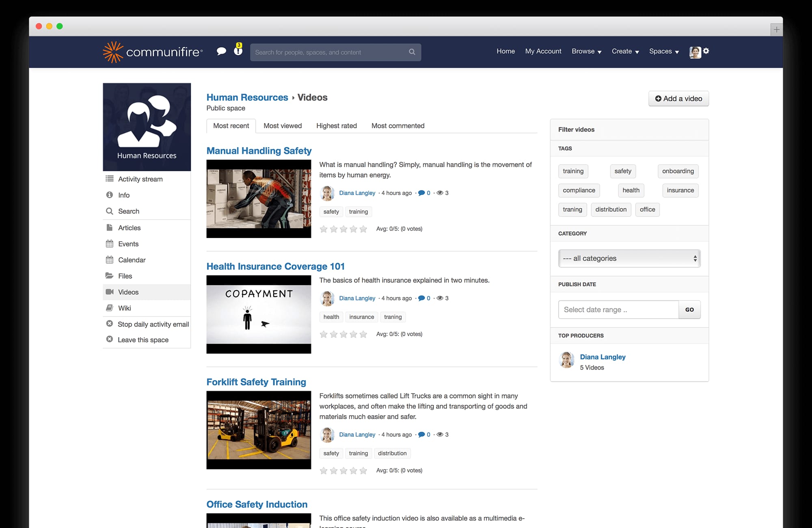This screenshot has height=528, width=812.
Task: Open the Articles section icon
Action: [x=109, y=227]
